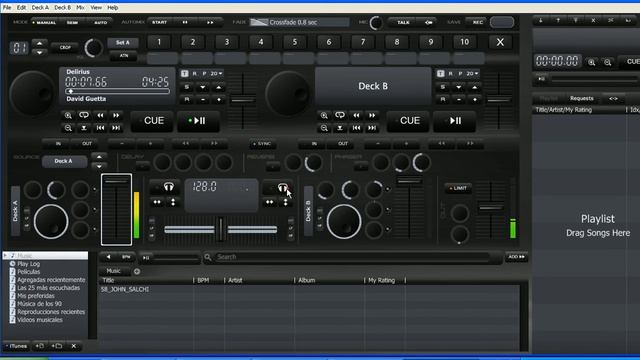The width and height of the screenshot is (640, 360).
Task: Eject track from Deck A
Action: tap(84, 128)
